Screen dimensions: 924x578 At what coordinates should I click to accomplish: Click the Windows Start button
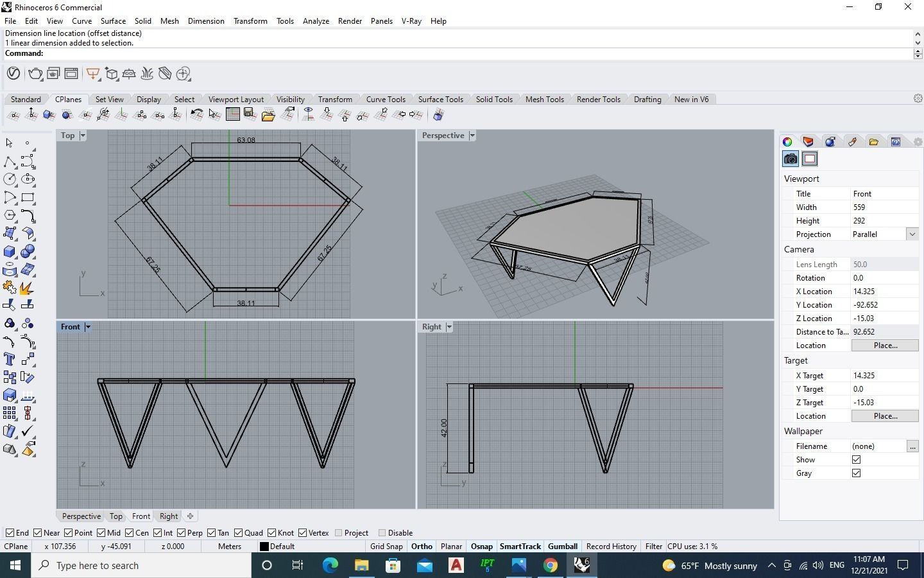click(15, 565)
